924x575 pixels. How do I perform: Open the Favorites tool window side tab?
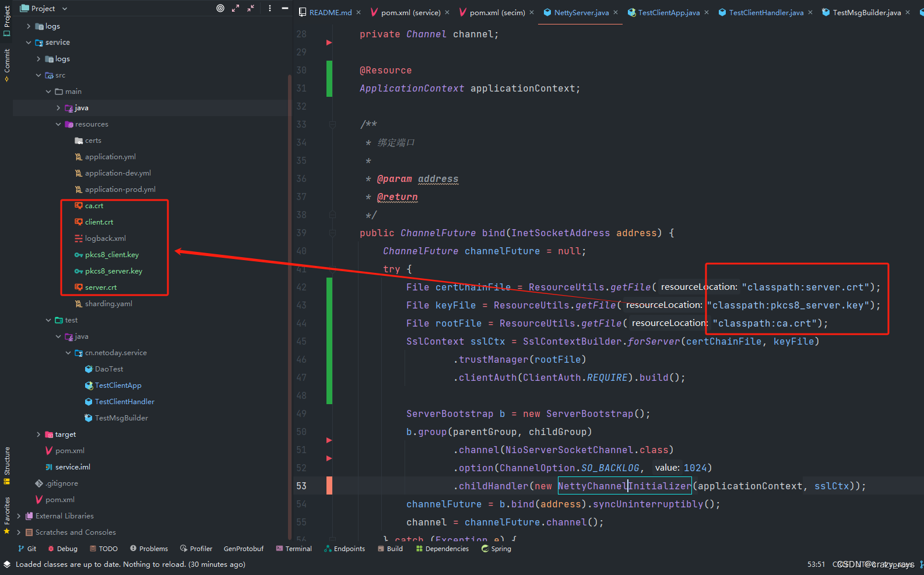pyautogui.click(x=6, y=515)
